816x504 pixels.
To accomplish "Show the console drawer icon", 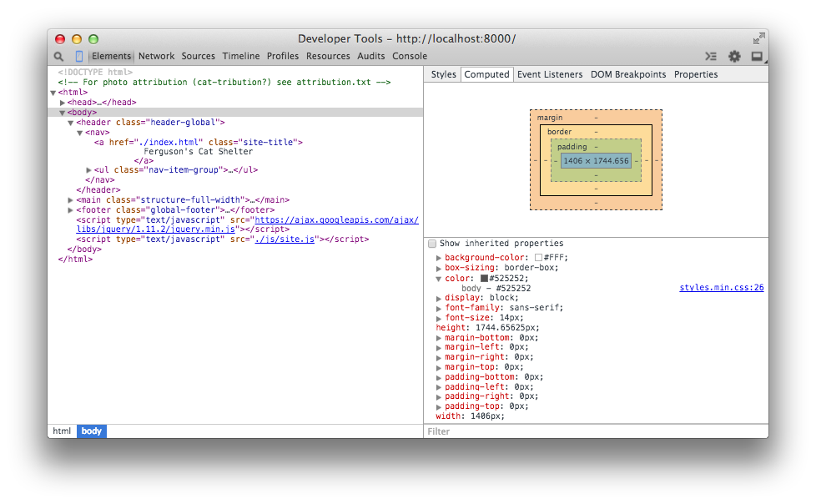I will point(710,57).
